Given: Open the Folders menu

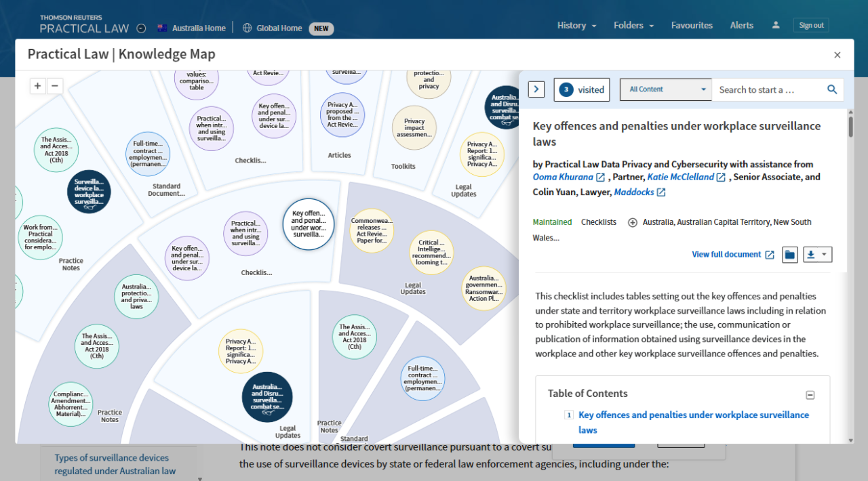Looking at the screenshot, I should point(632,25).
